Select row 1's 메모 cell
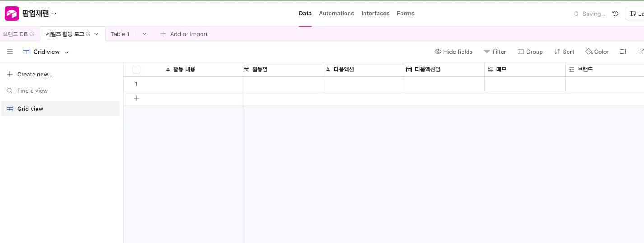Screen dimensions: 644x243 (525, 84)
